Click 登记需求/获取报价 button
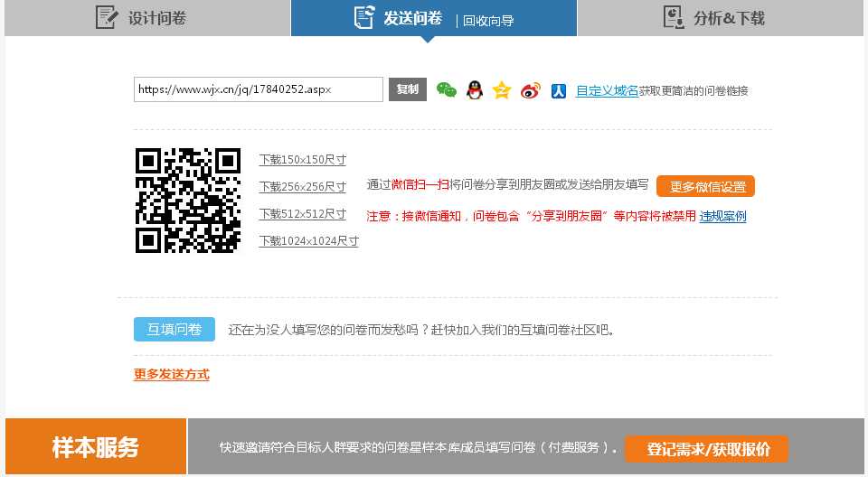 click(x=707, y=449)
